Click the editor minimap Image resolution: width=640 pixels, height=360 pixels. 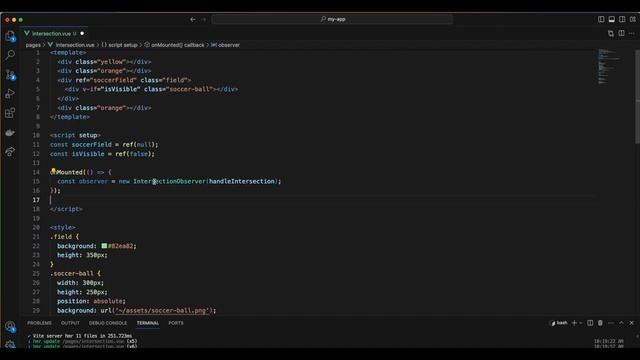pos(609,66)
